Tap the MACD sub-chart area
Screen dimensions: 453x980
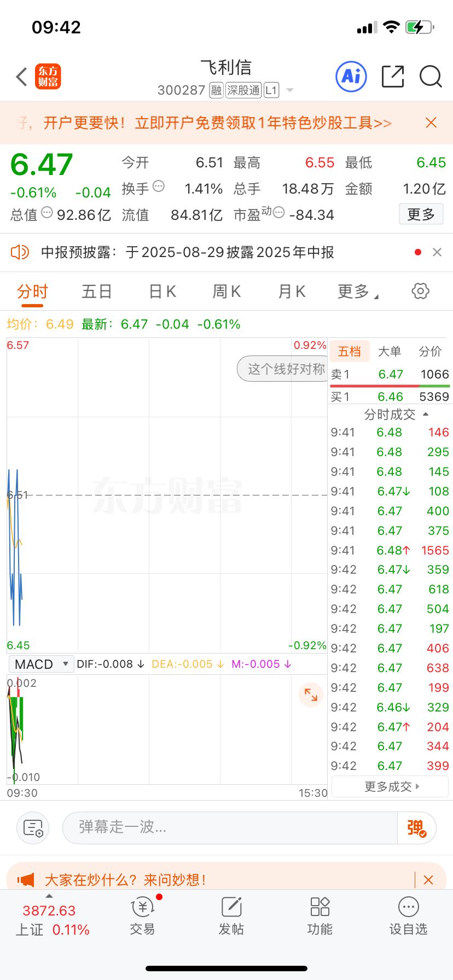click(167, 730)
